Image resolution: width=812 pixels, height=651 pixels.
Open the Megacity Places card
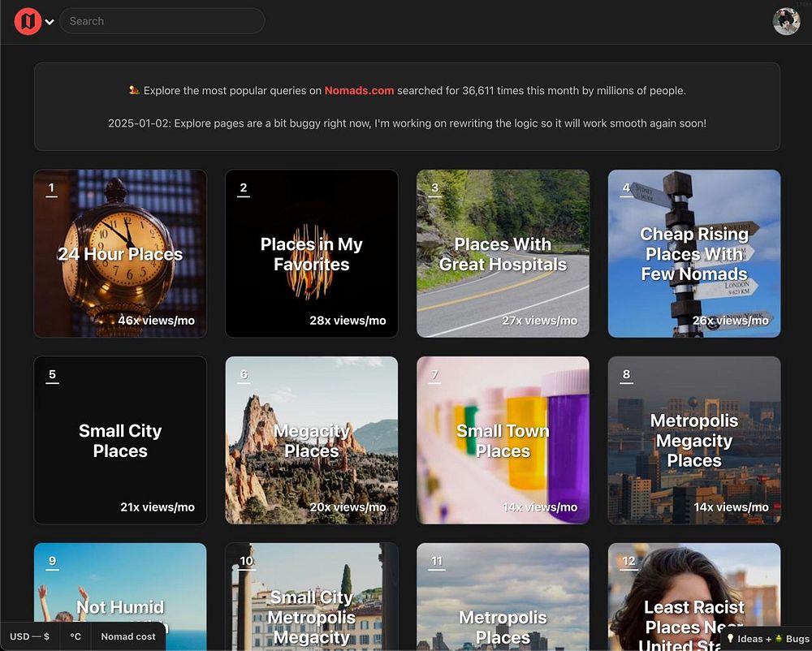coord(312,441)
